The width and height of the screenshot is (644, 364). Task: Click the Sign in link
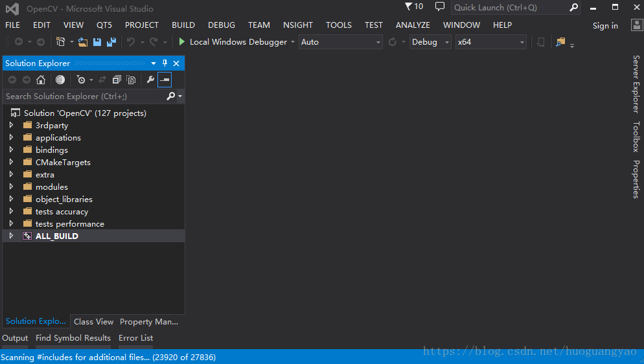(x=605, y=26)
